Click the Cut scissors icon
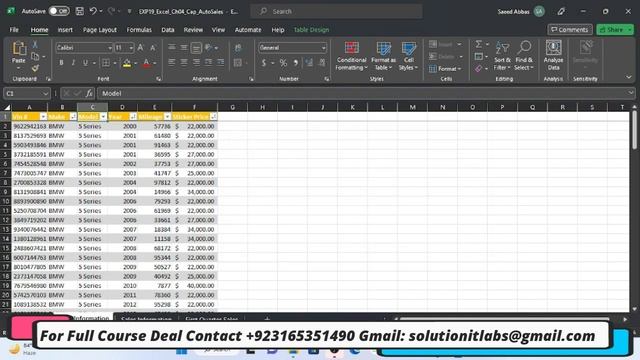Viewport: 640px width, 360px height. point(35,44)
